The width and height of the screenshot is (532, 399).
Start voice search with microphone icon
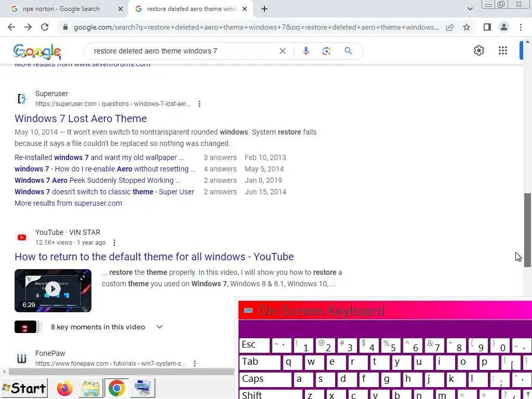coord(305,51)
